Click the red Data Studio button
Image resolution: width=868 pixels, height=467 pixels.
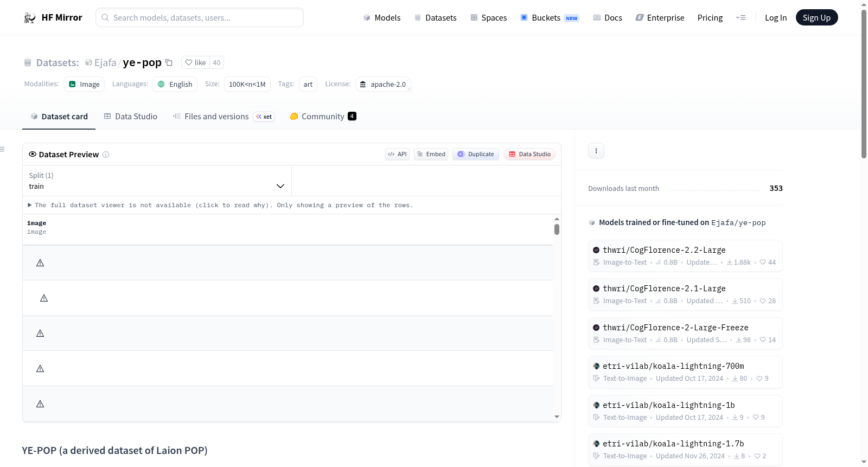pyautogui.click(x=529, y=154)
